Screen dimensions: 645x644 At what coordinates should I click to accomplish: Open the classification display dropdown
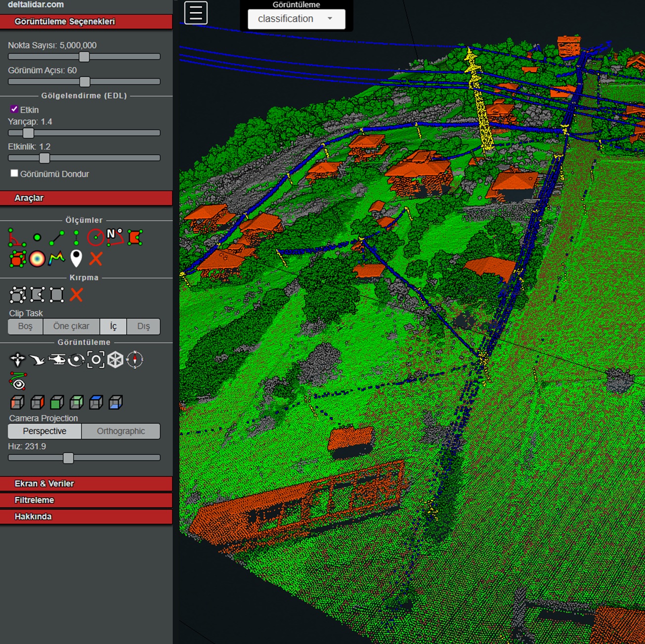[296, 19]
